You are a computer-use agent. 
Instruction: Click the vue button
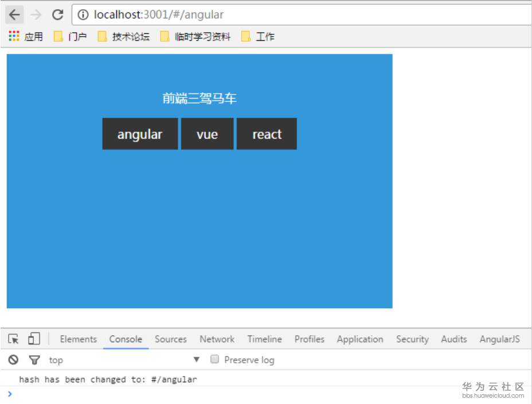pos(208,134)
